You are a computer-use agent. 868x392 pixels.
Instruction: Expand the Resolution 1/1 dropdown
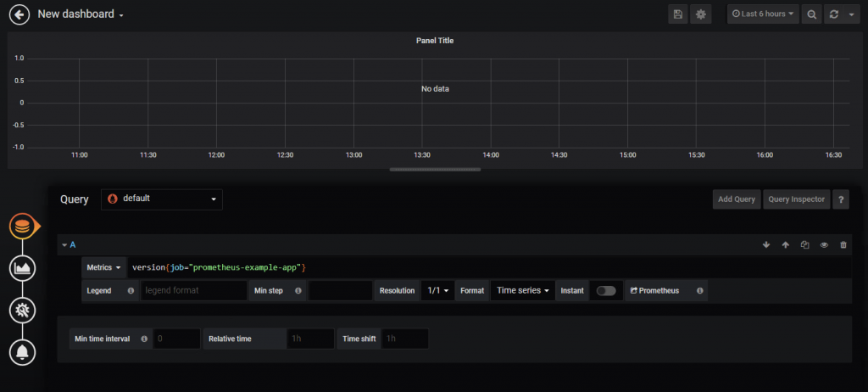point(437,290)
